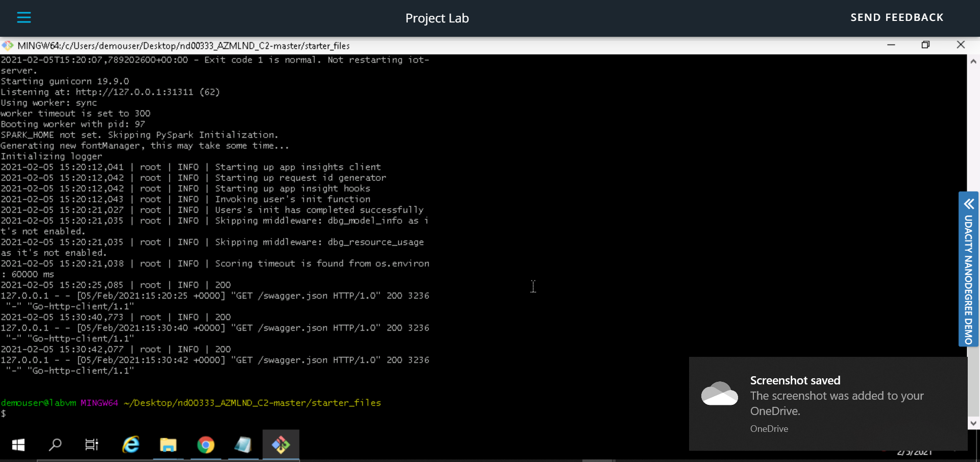Viewport: 980px width, 462px height.
Task: Open Windows search from taskbar
Action: coord(55,445)
